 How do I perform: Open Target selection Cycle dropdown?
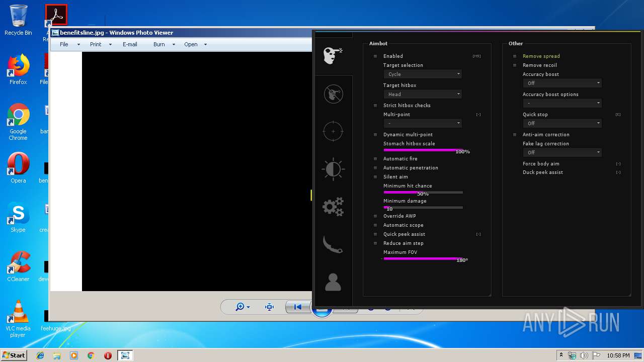[x=423, y=74]
